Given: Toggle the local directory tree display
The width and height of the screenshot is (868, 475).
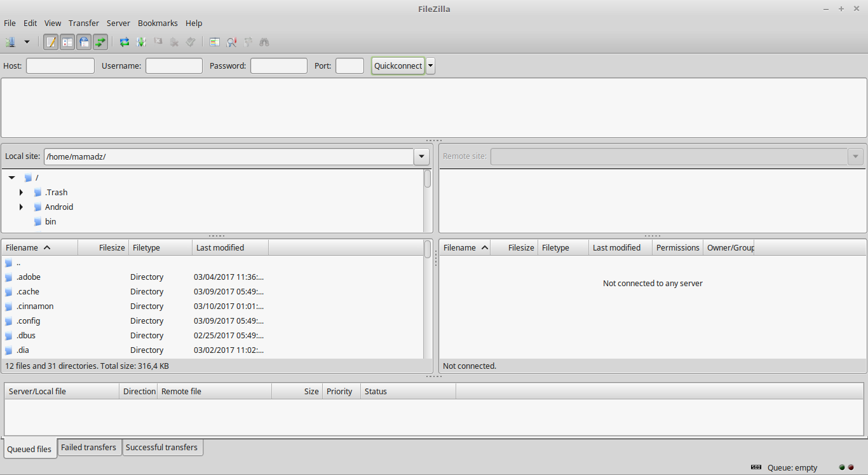Looking at the screenshot, I should click(67, 42).
